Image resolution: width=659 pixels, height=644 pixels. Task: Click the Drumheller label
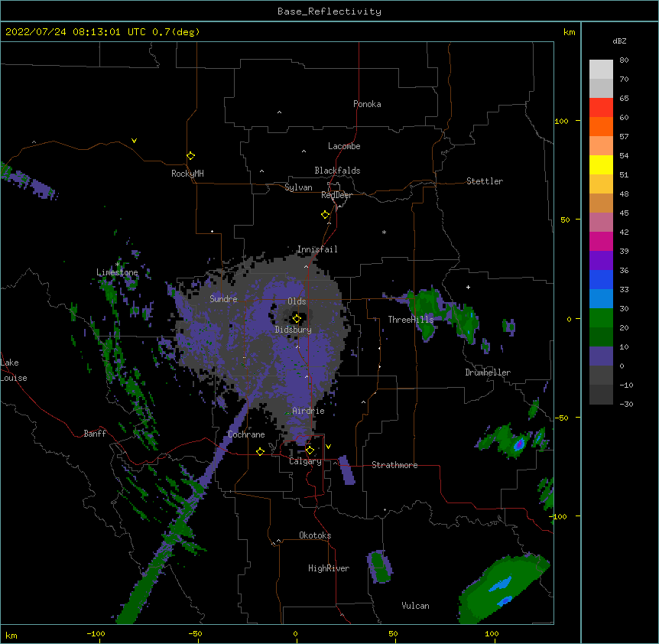pos(488,372)
